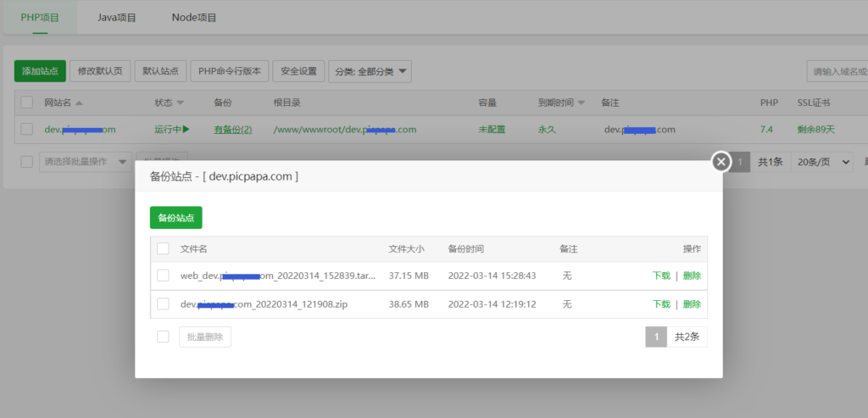The width and height of the screenshot is (868, 418).
Task: Open the 请选择批量操作 dropdown
Action: pyautogui.click(x=86, y=162)
